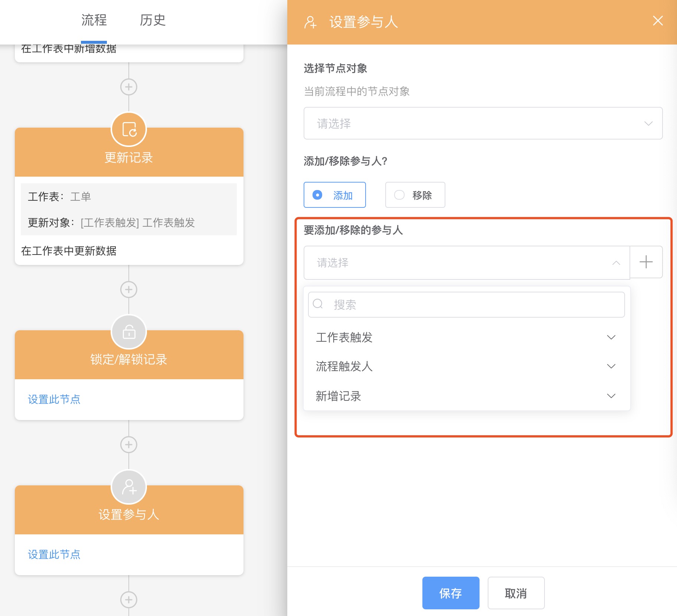The height and width of the screenshot is (616, 677).
Task: Focus the 搜索 input field
Action: coord(466,305)
